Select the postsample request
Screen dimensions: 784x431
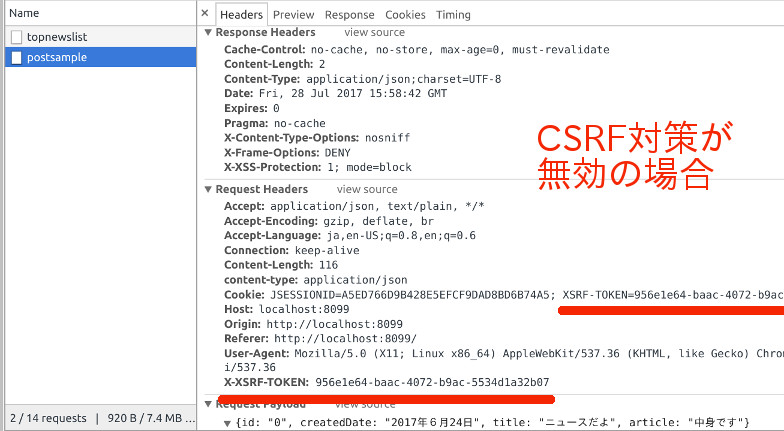pos(100,57)
